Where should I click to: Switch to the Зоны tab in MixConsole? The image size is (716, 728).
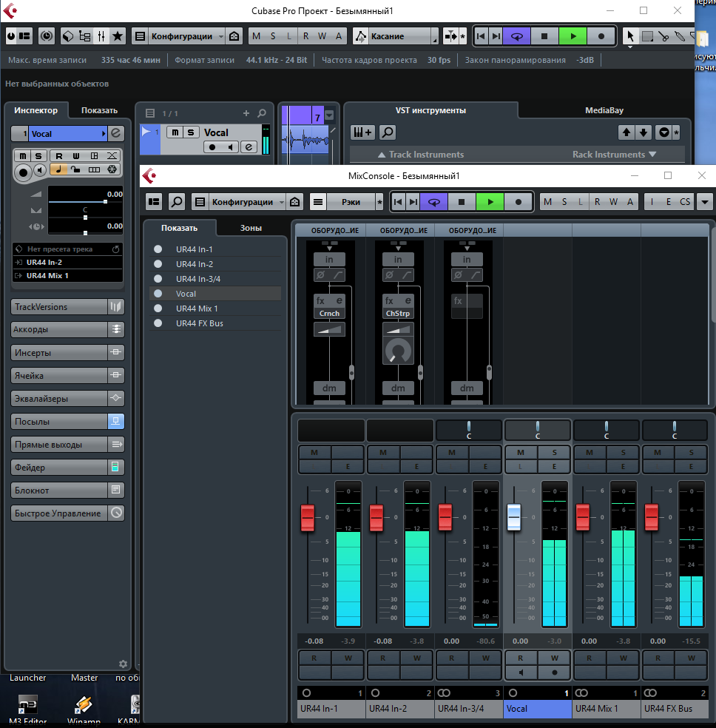[x=251, y=228]
